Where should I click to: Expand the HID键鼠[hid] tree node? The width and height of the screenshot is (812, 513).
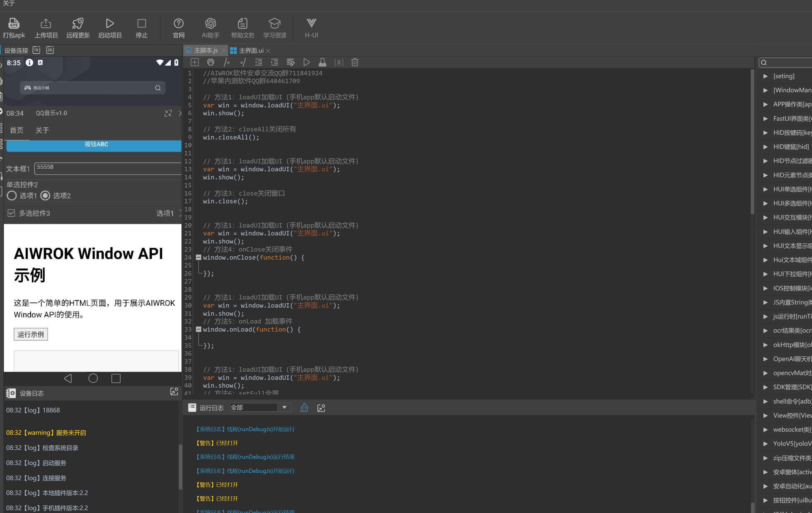pos(766,146)
